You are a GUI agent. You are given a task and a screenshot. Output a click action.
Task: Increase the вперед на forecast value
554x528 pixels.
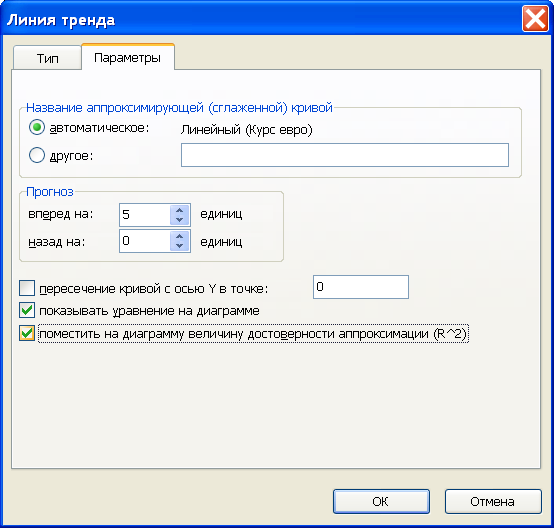[x=179, y=210]
